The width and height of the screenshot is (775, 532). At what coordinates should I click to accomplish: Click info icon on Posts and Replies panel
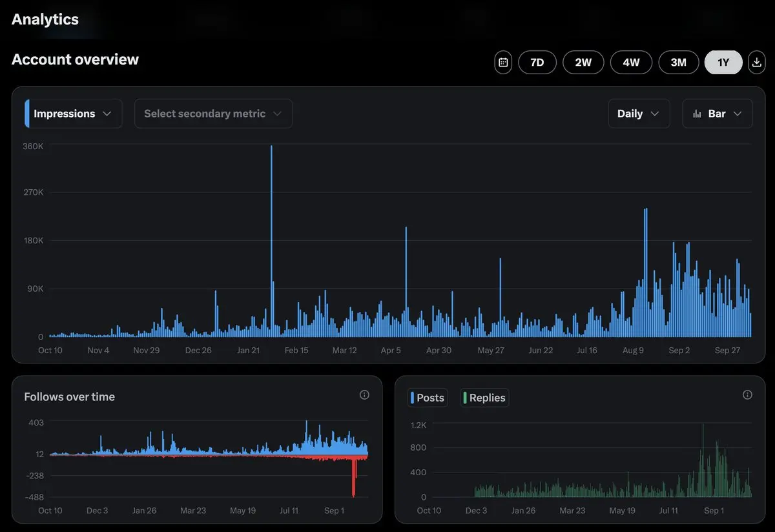(x=747, y=394)
